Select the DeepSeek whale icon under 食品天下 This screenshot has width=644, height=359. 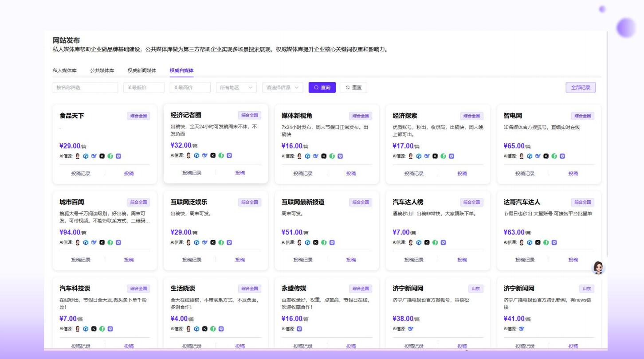93,156
